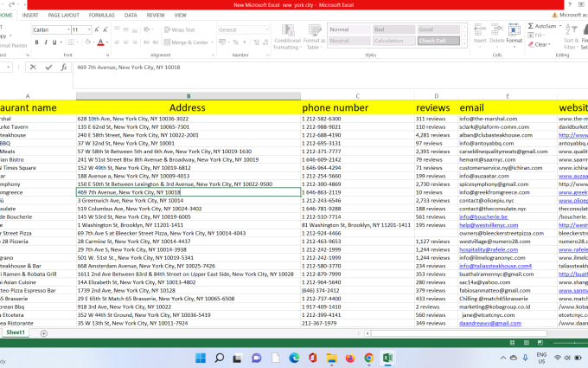Screen dimensions: 588x368
Task: Click the Borders icon
Action: point(71,42)
